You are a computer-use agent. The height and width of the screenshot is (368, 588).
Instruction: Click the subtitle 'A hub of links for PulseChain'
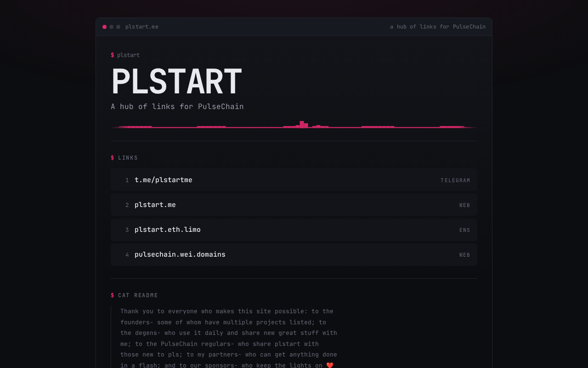177,106
